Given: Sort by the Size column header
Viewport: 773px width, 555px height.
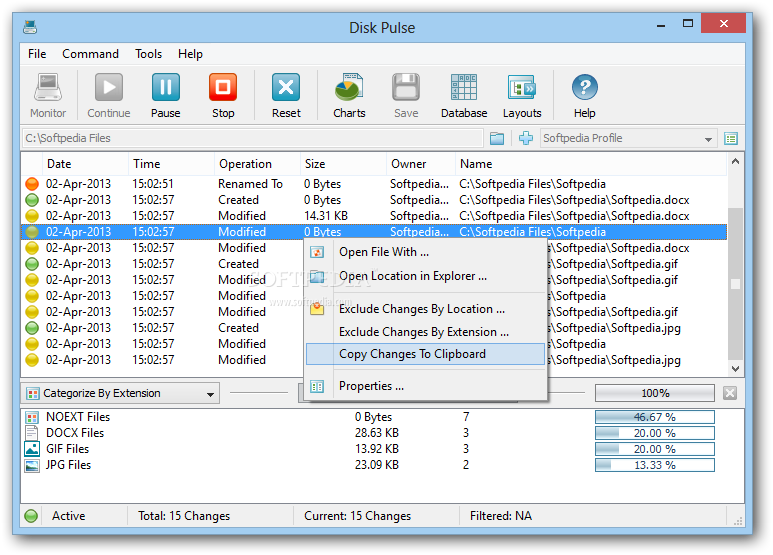Looking at the screenshot, I should [x=343, y=164].
